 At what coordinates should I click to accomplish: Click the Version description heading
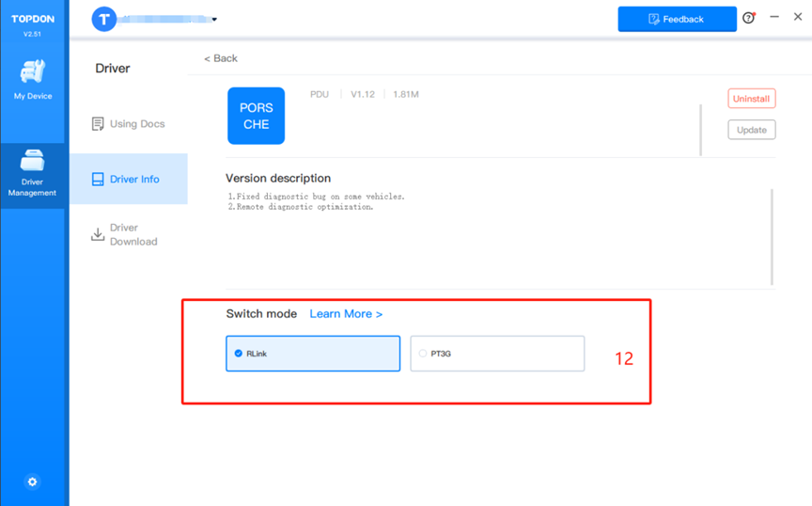coord(278,179)
